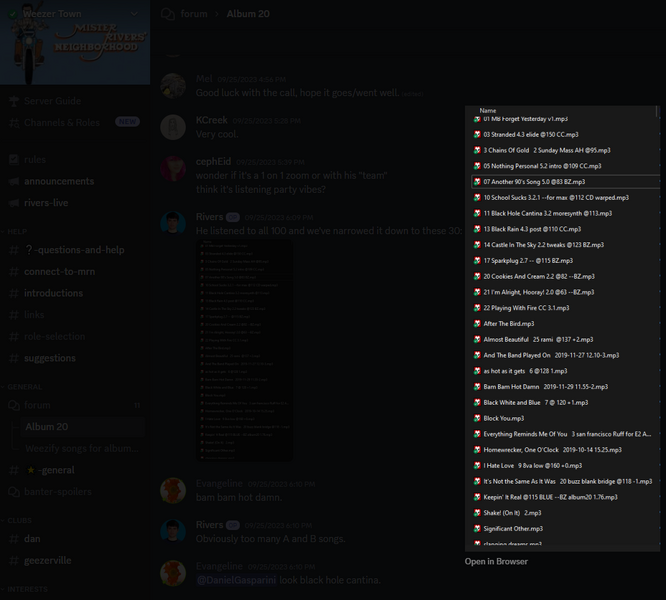This screenshot has width=666, height=600.
Task: Select the Album 20 thread in sidebar
Action: (x=83, y=427)
